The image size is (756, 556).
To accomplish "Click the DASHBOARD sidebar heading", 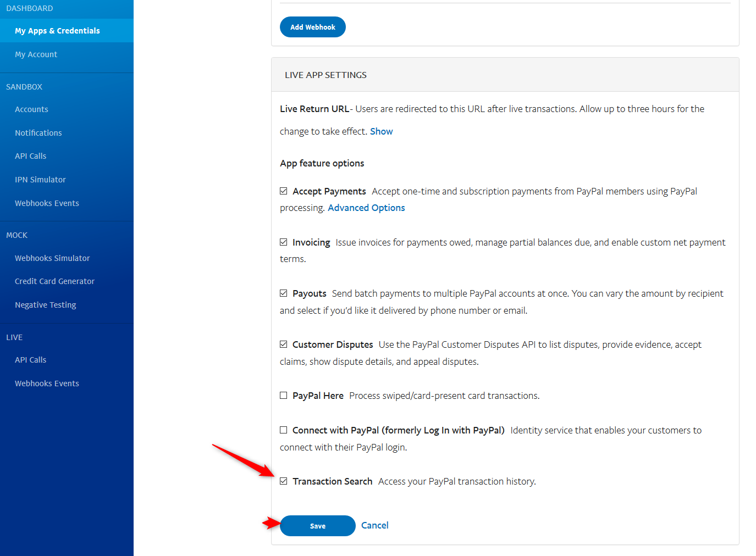I will pyautogui.click(x=30, y=8).
